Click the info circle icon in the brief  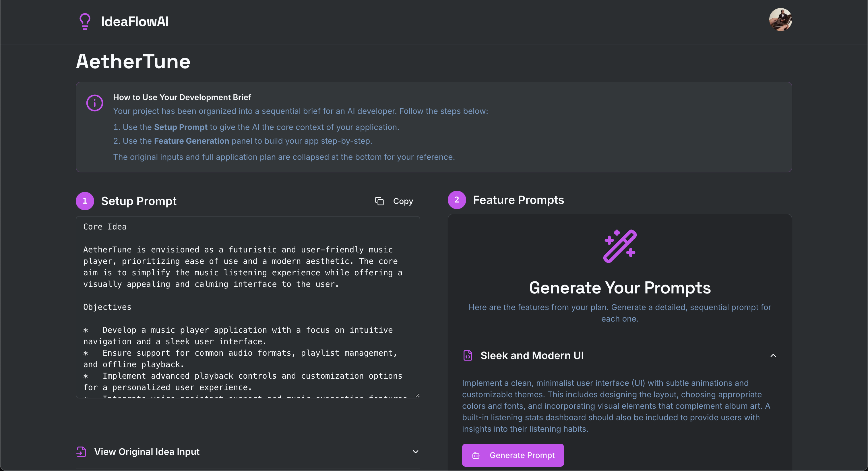tap(95, 103)
